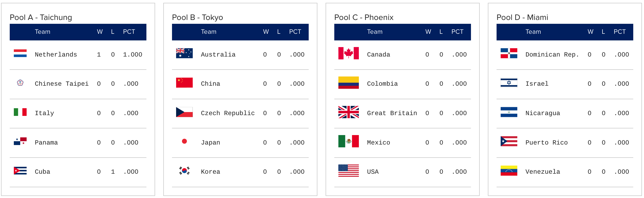Click the Cuba team name
This screenshot has width=644, height=198.
click(42, 172)
